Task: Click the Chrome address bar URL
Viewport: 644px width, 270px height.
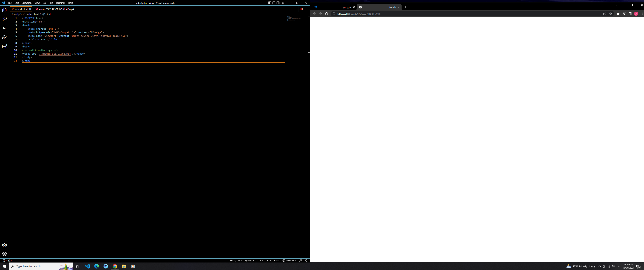Action: (359, 14)
